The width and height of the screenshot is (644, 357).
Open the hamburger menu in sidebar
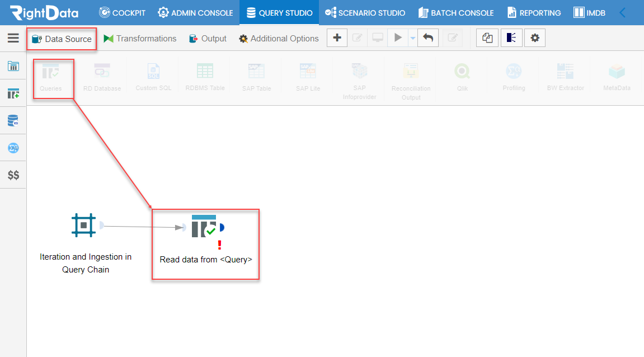(13, 38)
